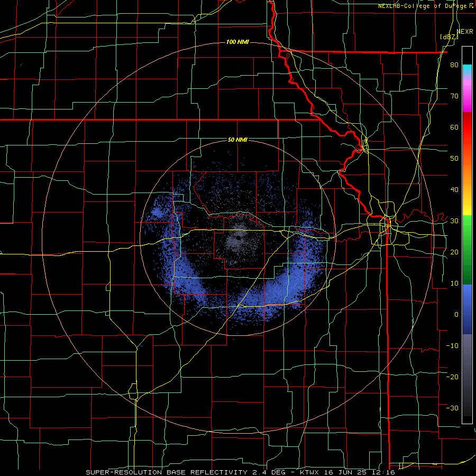
Task: Click the green segment of the color bar
Action: [467, 250]
